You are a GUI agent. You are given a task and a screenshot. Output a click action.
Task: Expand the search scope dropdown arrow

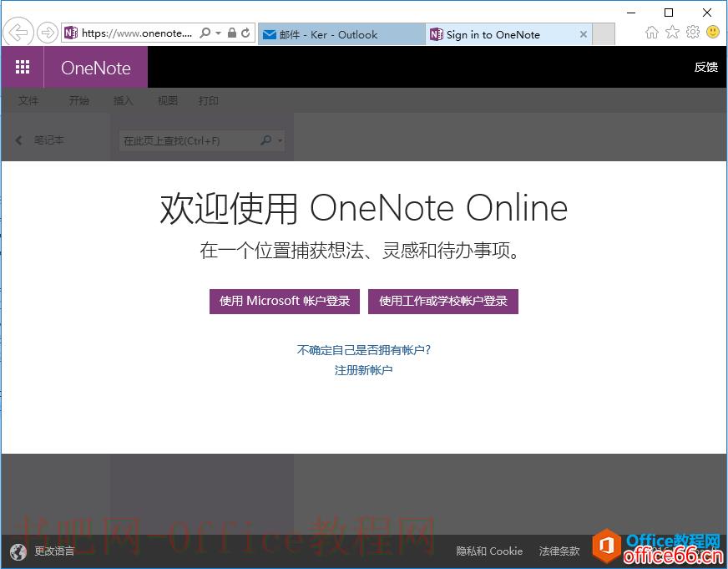[x=280, y=140]
